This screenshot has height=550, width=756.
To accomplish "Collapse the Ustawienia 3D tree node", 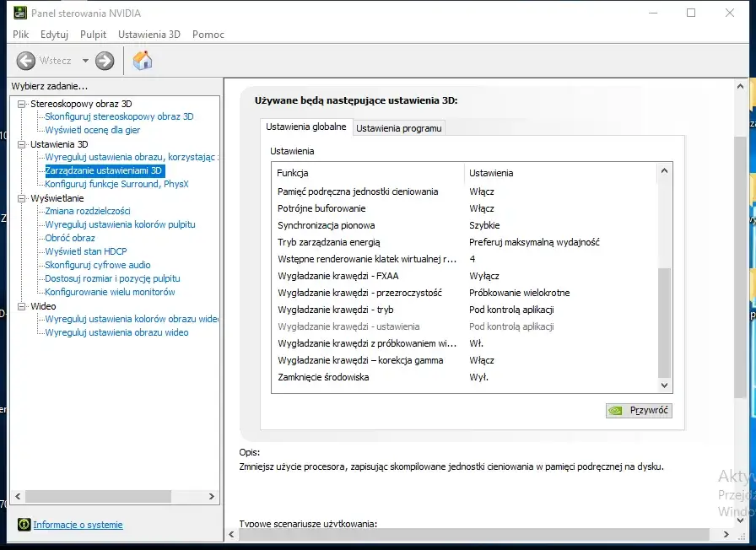I will (21, 144).
